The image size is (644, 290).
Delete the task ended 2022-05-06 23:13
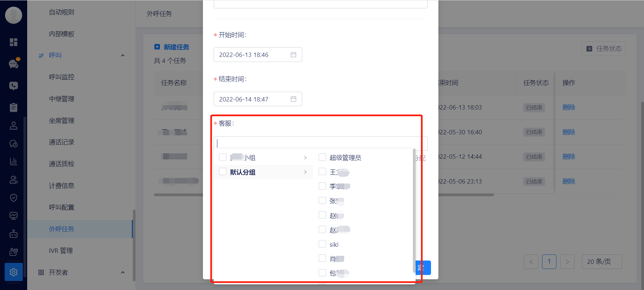pos(569,181)
